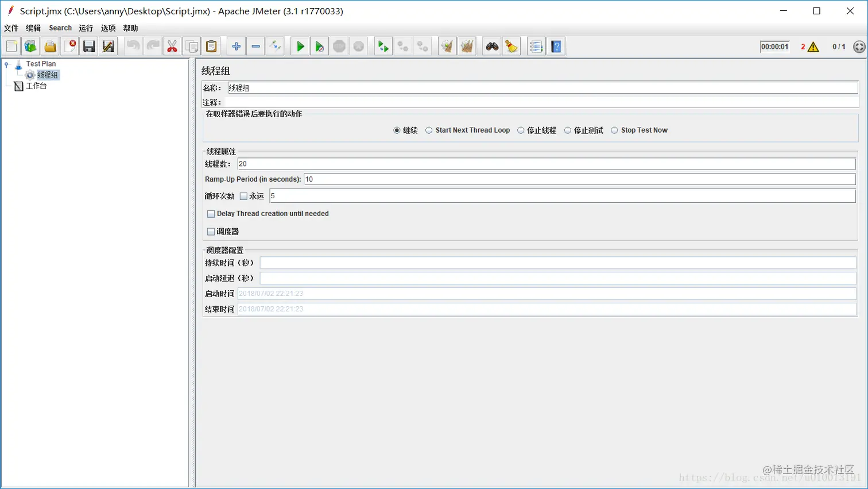The image size is (868, 489).
Task: Click the Remote Shutdown All icon
Action: point(423,47)
